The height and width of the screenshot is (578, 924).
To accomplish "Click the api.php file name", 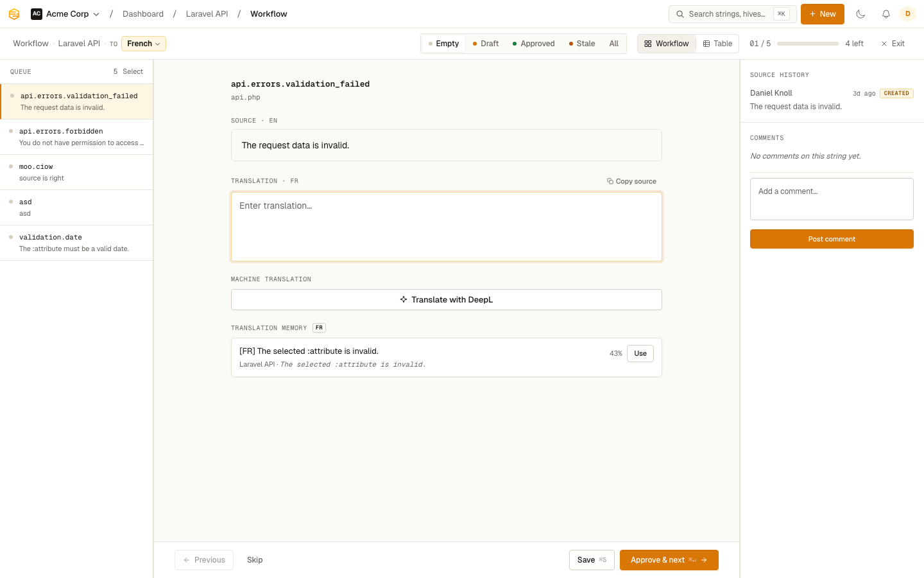I will pyautogui.click(x=246, y=98).
